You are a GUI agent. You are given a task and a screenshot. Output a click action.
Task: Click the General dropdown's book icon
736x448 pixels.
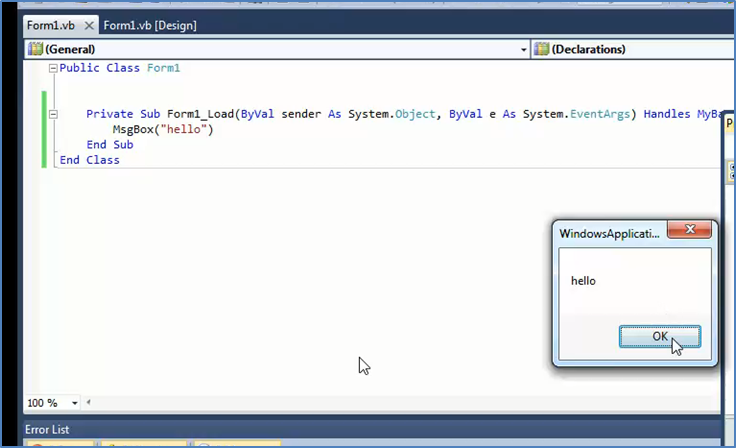click(35, 49)
